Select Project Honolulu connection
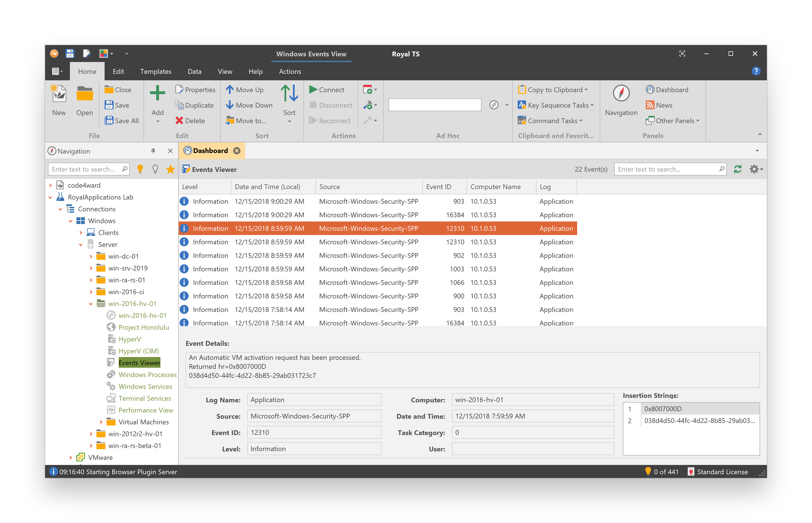 [144, 327]
